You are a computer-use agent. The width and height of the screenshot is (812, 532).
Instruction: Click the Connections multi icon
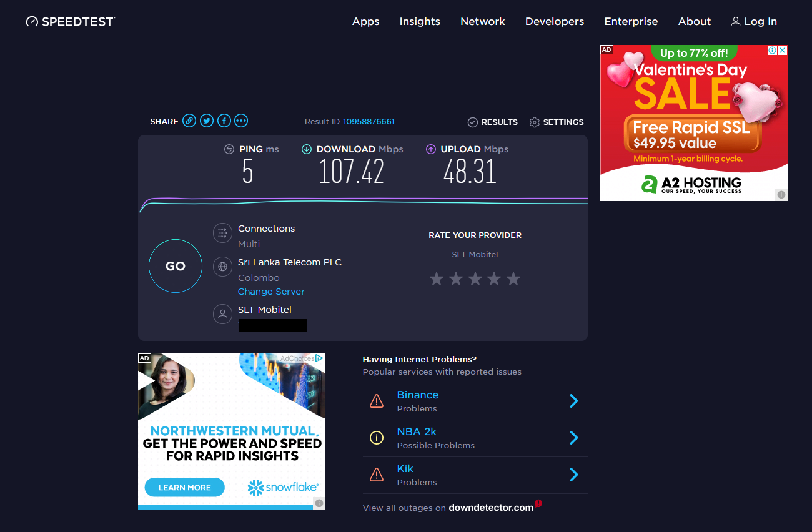point(222,233)
